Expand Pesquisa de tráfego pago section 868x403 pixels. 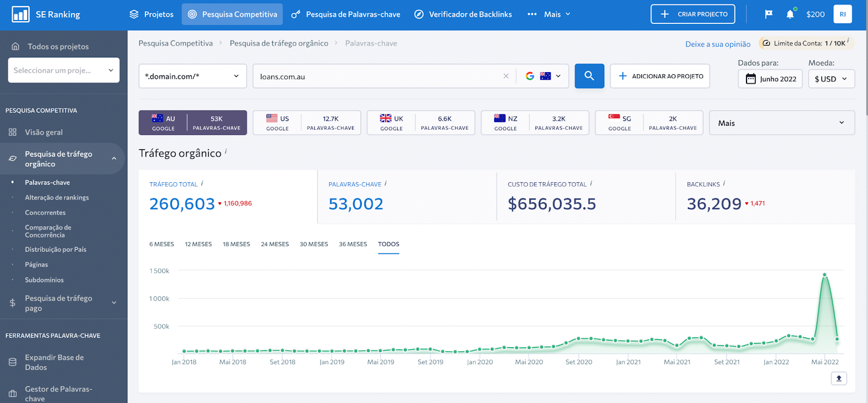pyautogui.click(x=114, y=303)
